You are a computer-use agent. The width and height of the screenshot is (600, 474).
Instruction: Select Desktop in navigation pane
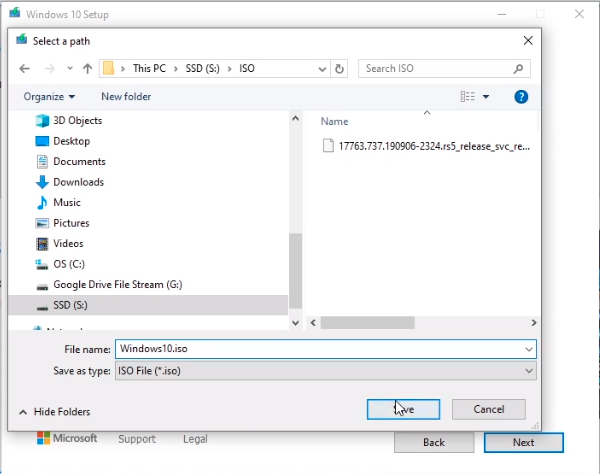(x=72, y=141)
